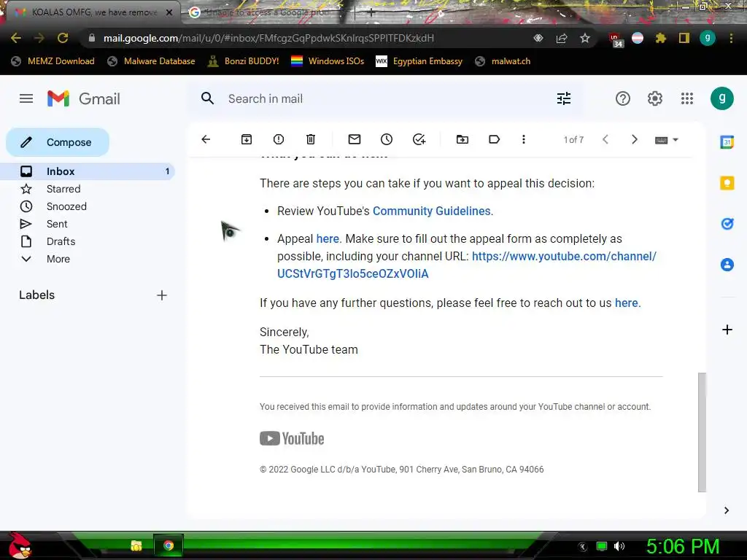Click the browser address bar URL
This screenshot has height=560, width=747.
pos(268,38)
